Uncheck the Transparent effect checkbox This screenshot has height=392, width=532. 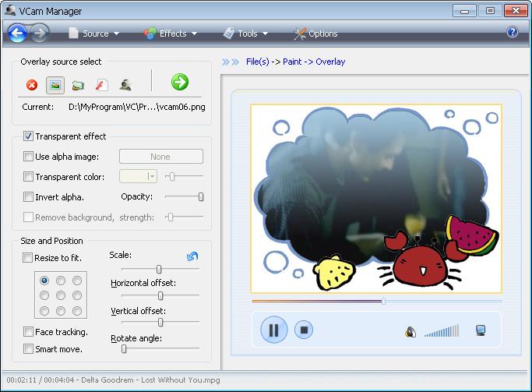coord(29,136)
